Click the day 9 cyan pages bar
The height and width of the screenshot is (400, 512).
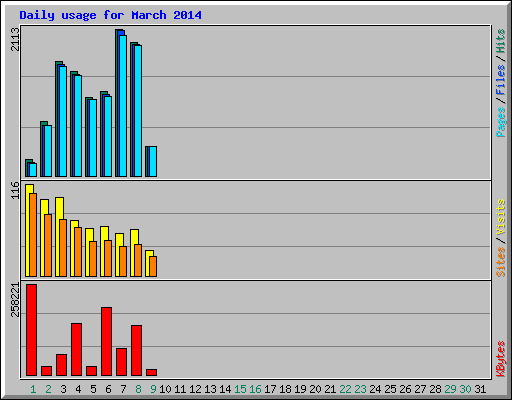point(153,161)
